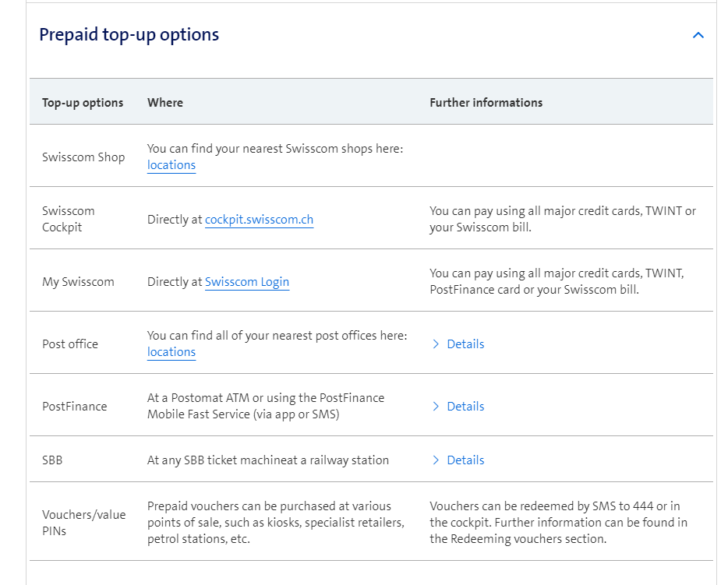This screenshot has width=728, height=585.
Task: Click the SBB row label
Action: (52, 460)
